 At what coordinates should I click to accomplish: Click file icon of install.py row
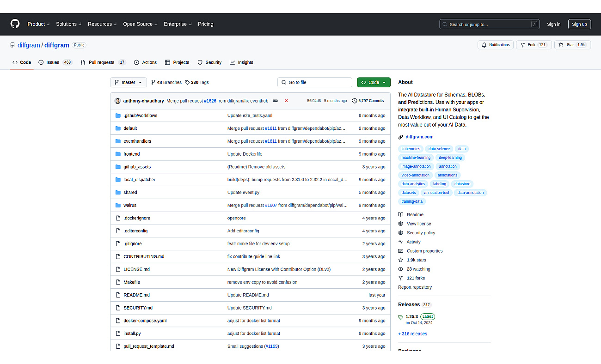point(118,334)
